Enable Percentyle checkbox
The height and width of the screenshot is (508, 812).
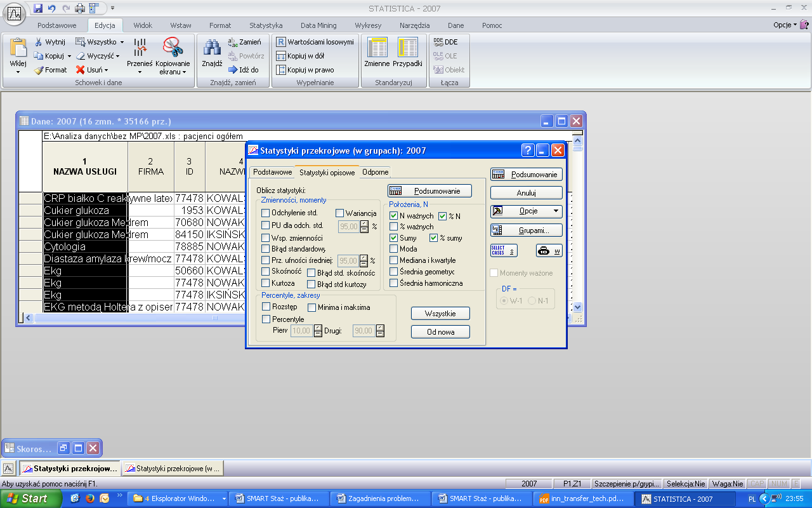coord(266,319)
